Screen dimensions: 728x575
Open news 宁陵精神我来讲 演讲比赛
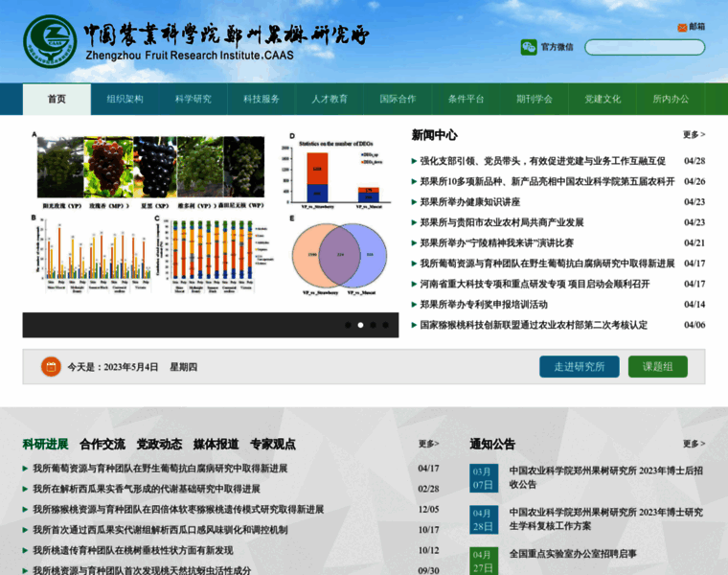point(497,242)
